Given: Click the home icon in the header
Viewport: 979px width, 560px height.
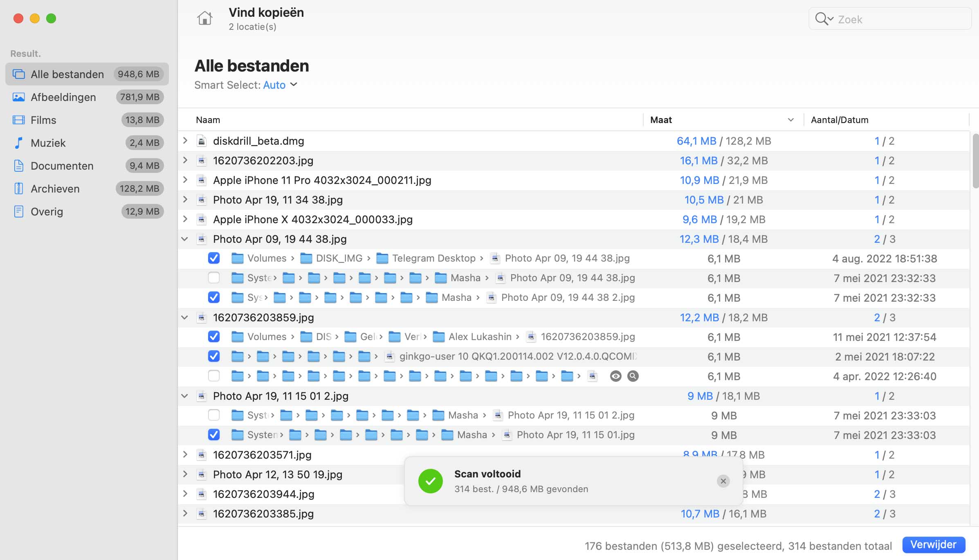Looking at the screenshot, I should click(x=204, y=18).
